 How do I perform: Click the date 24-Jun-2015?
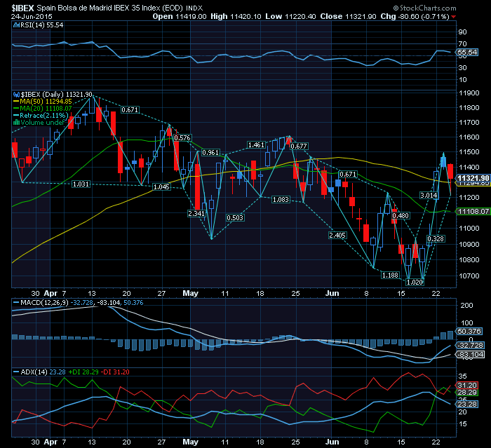coord(32,17)
